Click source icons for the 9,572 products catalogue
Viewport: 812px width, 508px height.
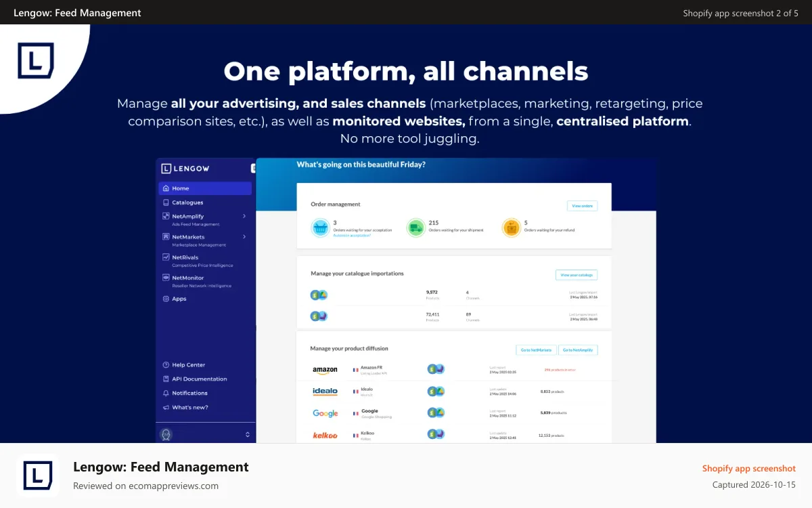click(319, 295)
